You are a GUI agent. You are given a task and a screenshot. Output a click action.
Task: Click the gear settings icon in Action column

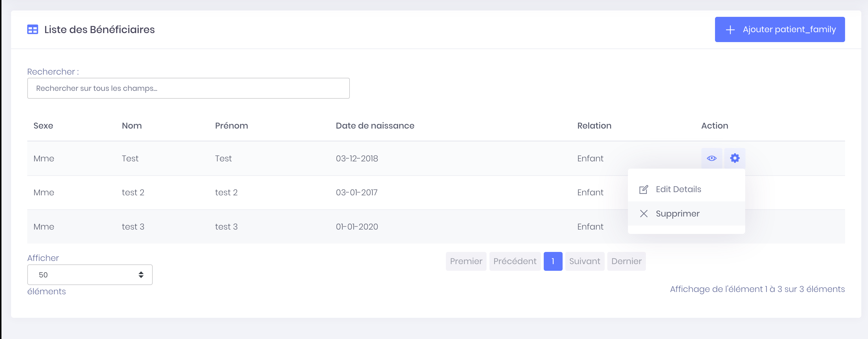734,158
